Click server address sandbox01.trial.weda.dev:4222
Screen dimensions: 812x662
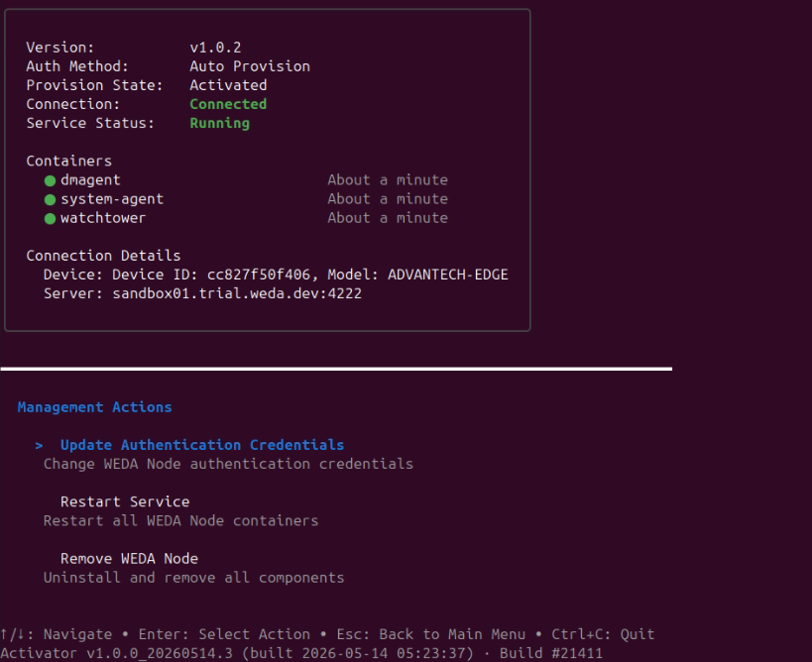tap(237, 293)
